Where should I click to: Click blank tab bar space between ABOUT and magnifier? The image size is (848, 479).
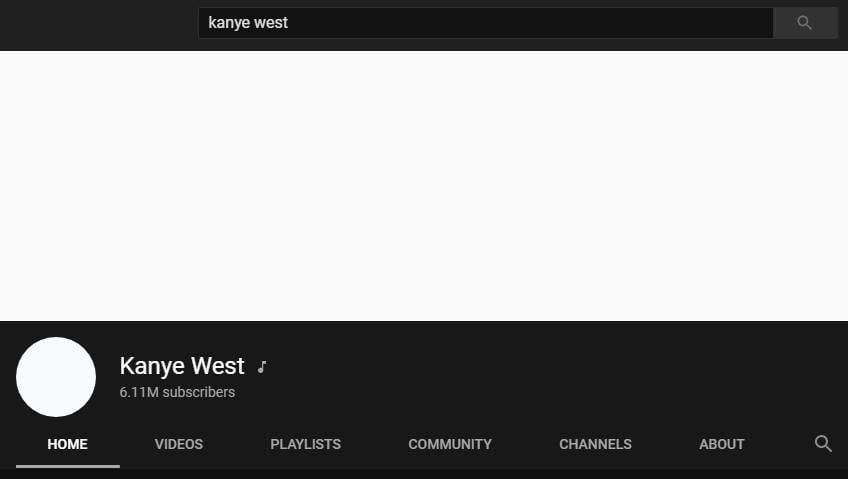(778, 444)
